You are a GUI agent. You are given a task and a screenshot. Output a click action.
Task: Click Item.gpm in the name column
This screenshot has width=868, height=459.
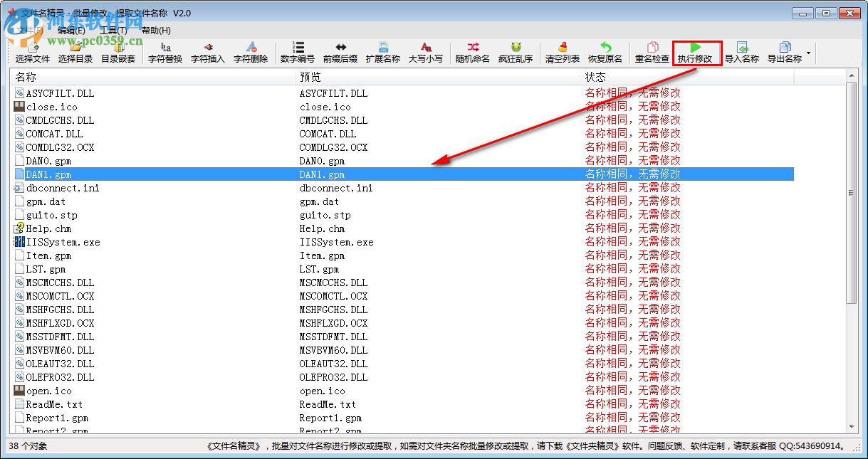coord(48,255)
